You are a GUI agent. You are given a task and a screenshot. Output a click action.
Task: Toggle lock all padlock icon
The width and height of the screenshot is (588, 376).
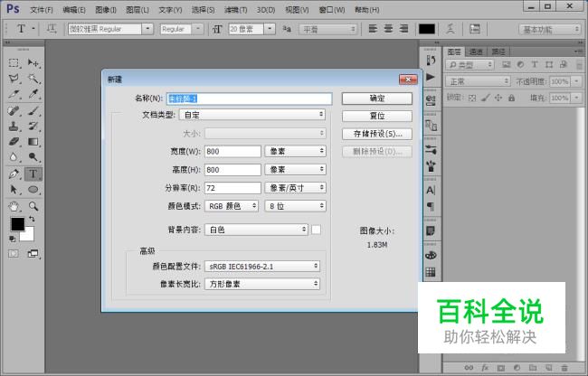coord(511,99)
